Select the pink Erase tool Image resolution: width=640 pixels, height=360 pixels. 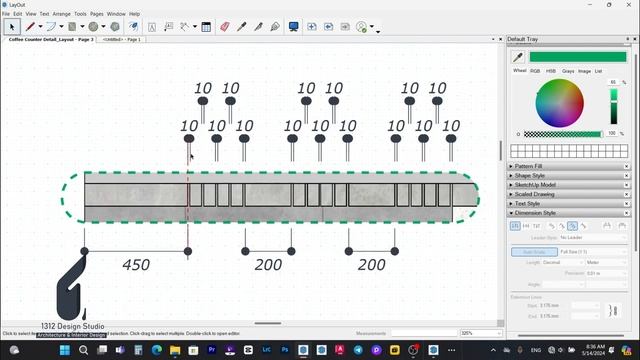coord(224,27)
